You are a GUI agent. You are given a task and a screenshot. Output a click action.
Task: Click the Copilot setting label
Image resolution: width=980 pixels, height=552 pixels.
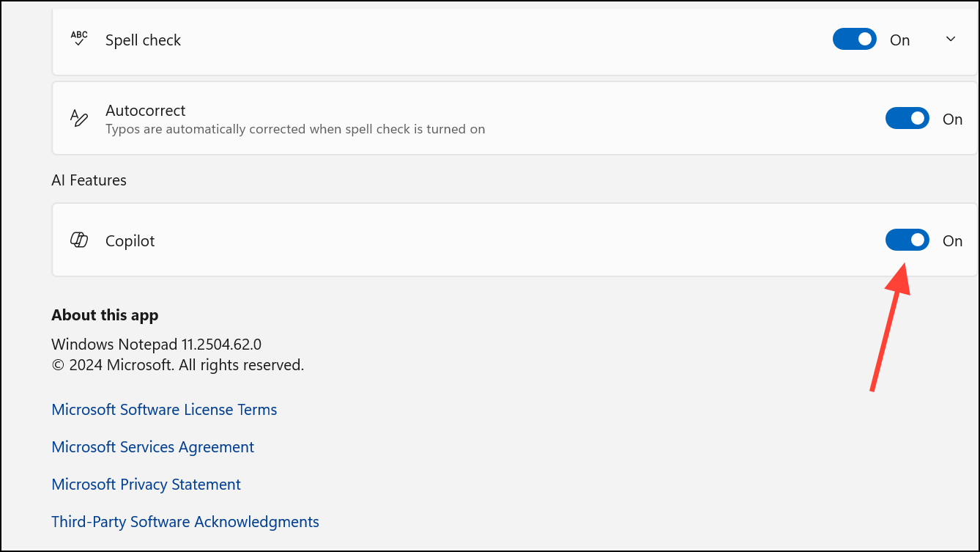130,241
